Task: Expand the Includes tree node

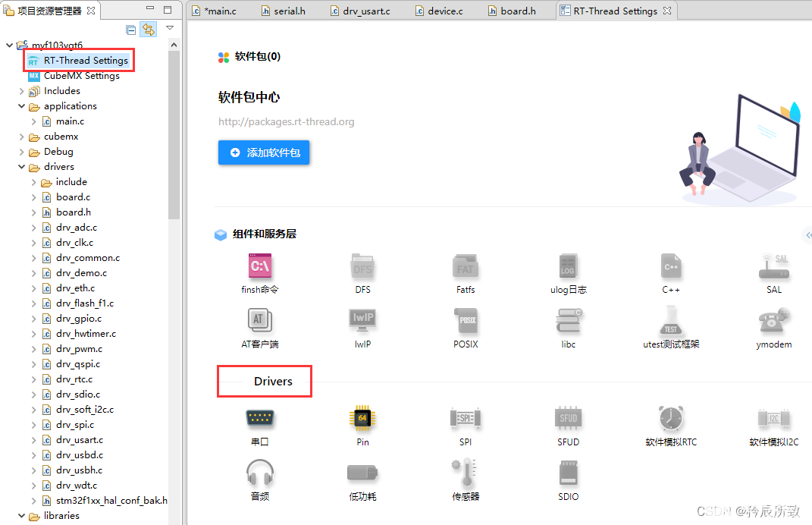Action: pyautogui.click(x=21, y=91)
